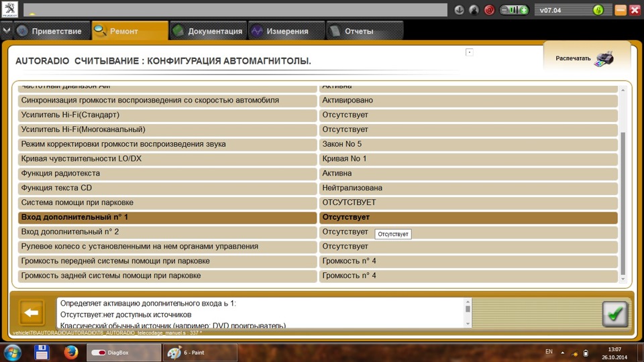This screenshot has width=644, height=362.
Task: Click the grey title field in top bar
Action: pos(235,10)
